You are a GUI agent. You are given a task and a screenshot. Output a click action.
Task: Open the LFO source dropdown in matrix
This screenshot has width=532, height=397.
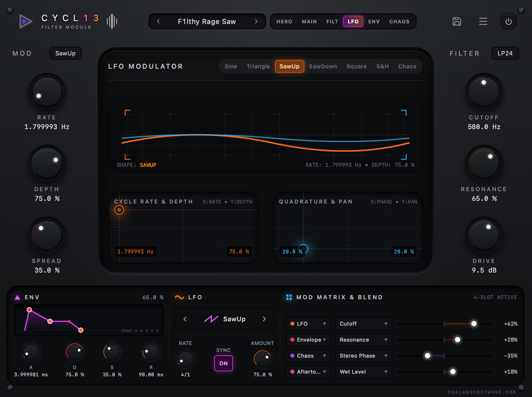click(308, 324)
